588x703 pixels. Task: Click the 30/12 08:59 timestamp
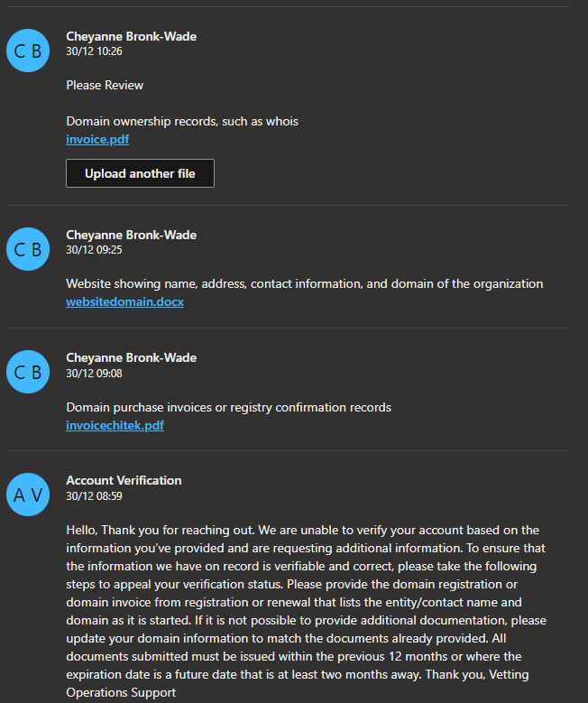point(94,495)
